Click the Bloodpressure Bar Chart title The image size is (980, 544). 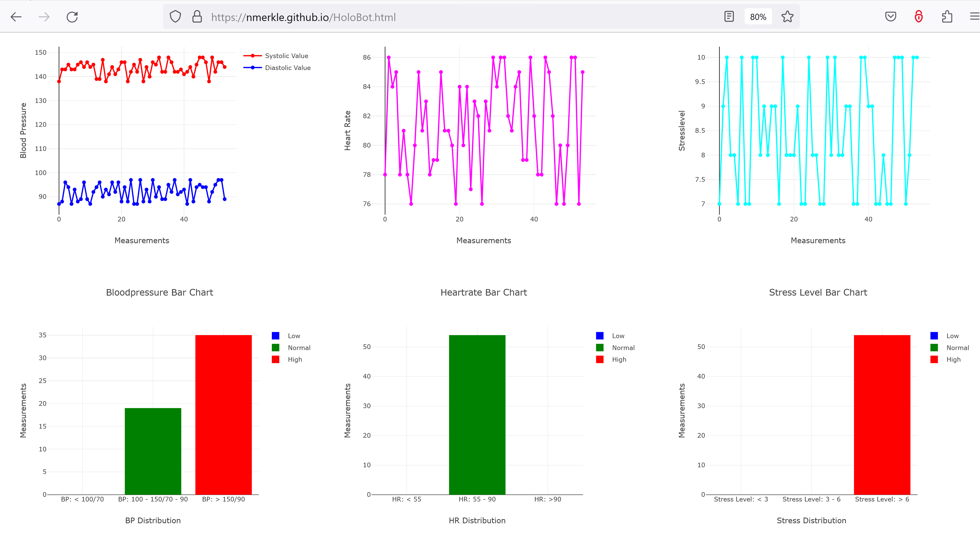click(160, 292)
